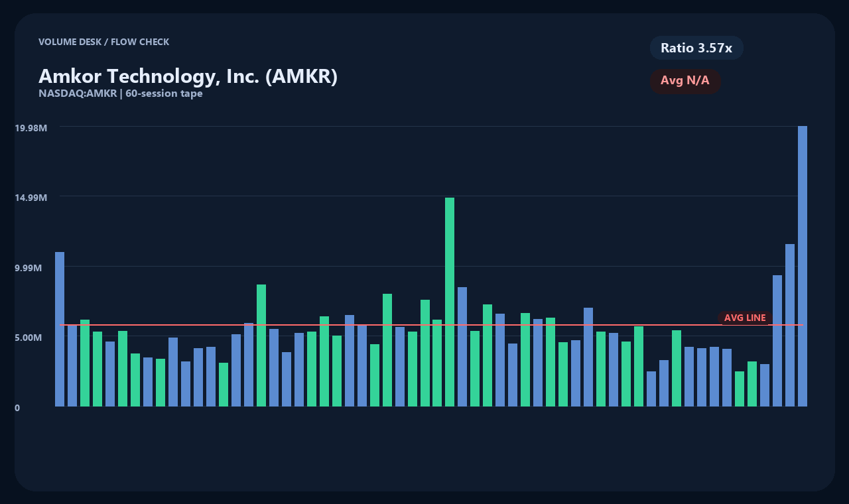Click the 14.99M axis label
Image resolution: width=849 pixels, height=504 pixels.
[x=31, y=198]
